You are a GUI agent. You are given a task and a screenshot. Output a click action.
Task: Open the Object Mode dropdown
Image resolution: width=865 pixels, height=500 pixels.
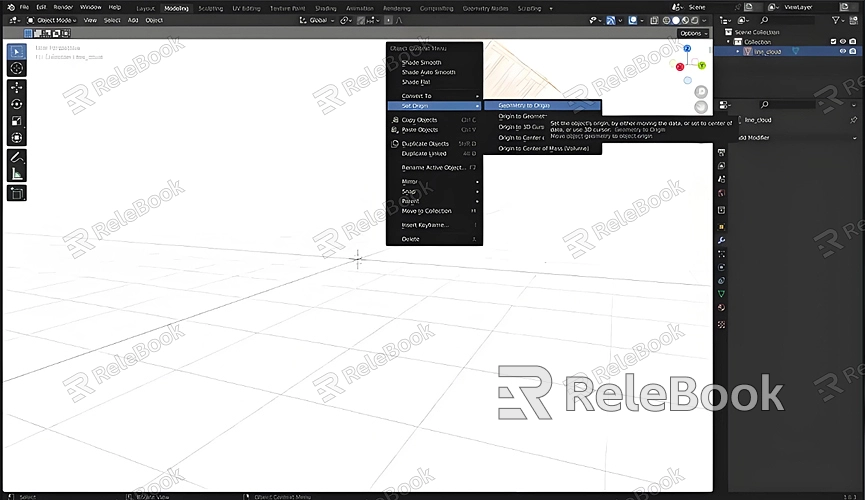52,20
